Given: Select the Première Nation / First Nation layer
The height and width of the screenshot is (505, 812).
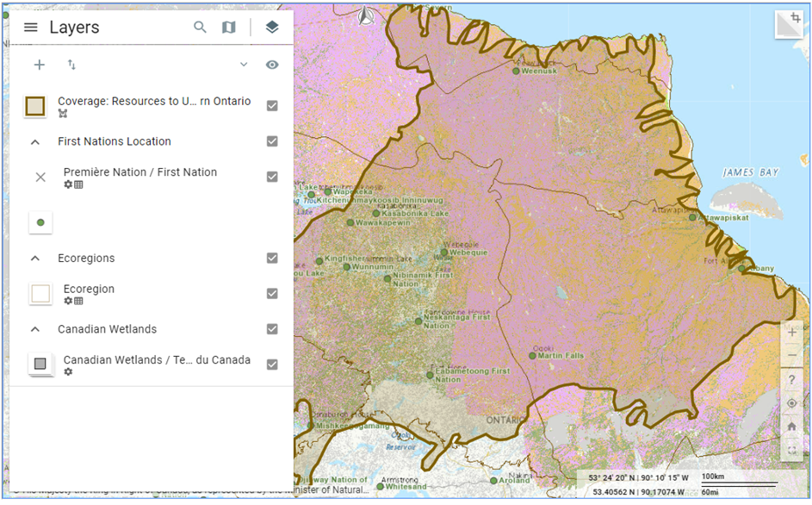Looking at the screenshot, I should click(x=139, y=172).
